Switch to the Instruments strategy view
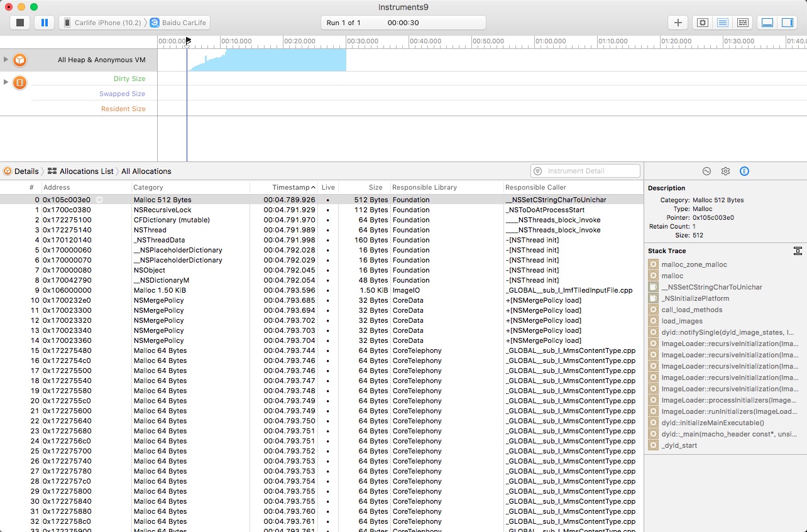Image resolution: width=807 pixels, height=532 pixels. [x=723, y=23]
